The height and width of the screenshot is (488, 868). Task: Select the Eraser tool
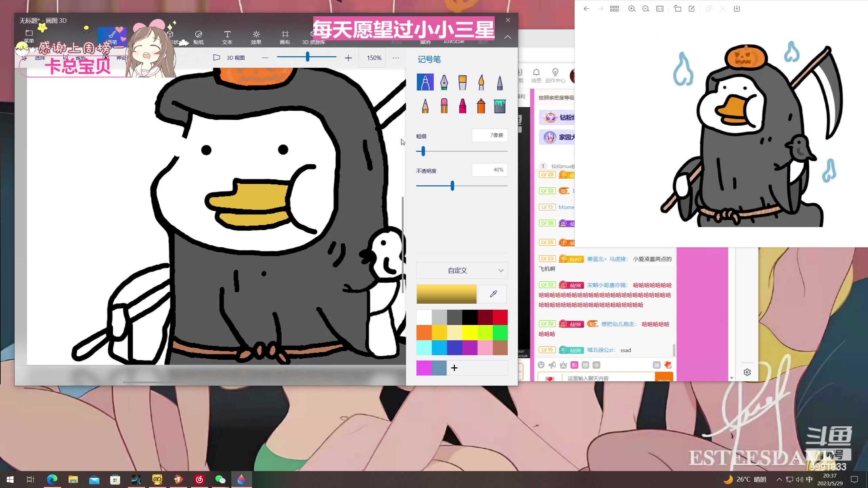coord(444,106)
